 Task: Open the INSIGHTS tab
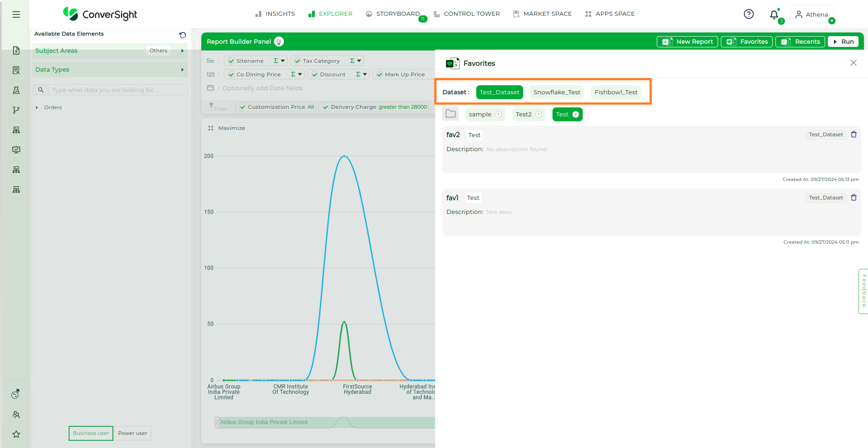coord(275,14)
